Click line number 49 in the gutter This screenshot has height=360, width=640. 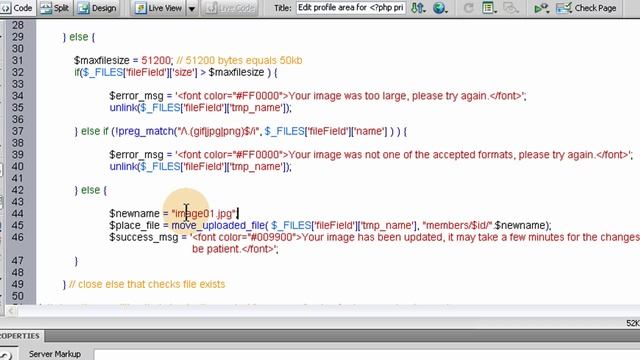[18, 284]
